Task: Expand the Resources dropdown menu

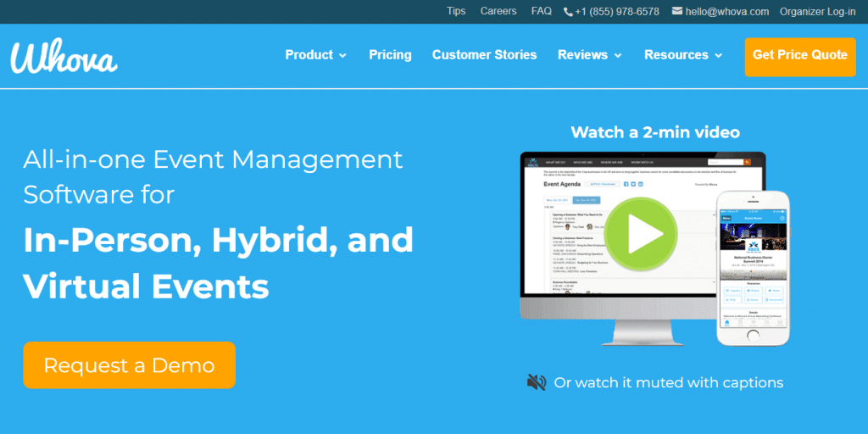Action: (683, 55)
